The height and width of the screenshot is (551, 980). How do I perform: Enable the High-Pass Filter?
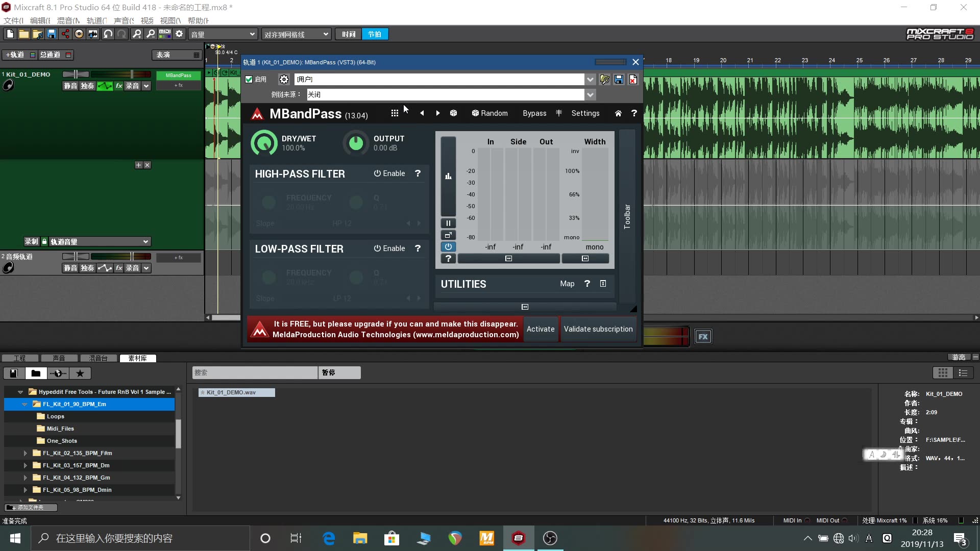coord(389,173)
